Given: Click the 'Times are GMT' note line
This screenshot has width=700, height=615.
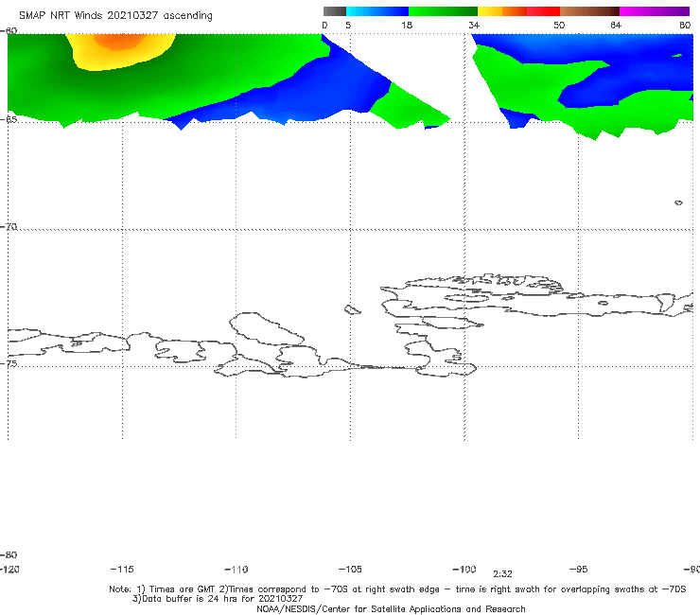Looking at the screenshot, I should [397, 589].
